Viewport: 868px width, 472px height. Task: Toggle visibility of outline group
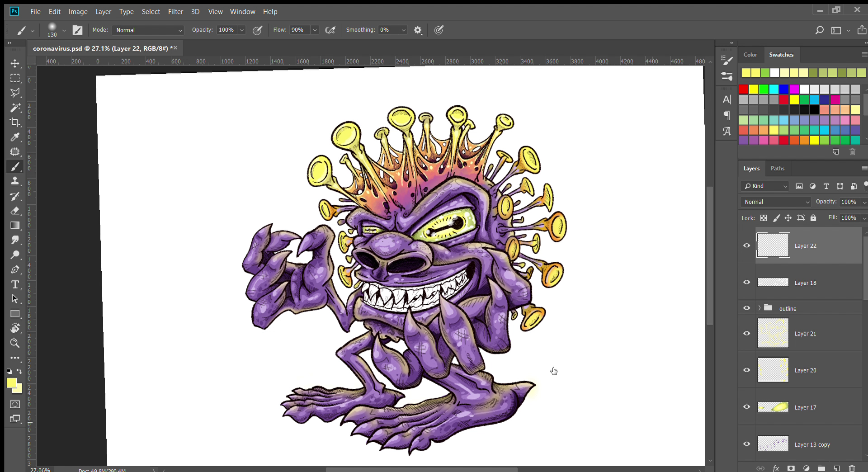point(747,308)
